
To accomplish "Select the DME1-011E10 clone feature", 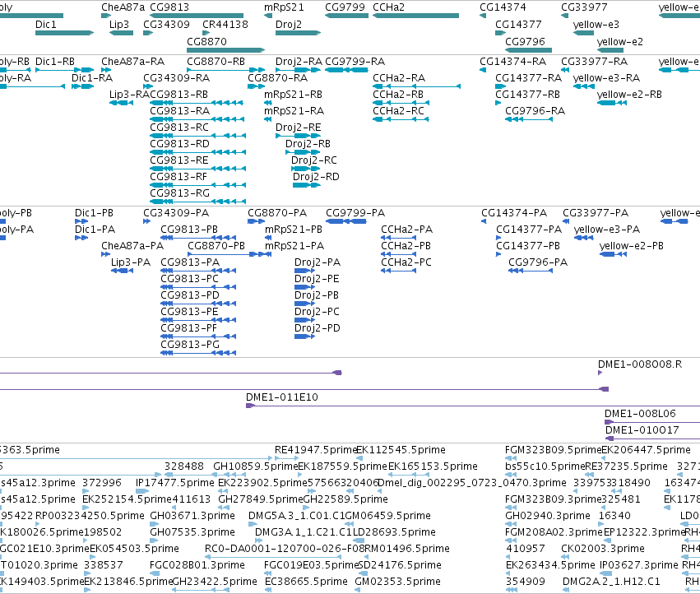I will point(473,406).
